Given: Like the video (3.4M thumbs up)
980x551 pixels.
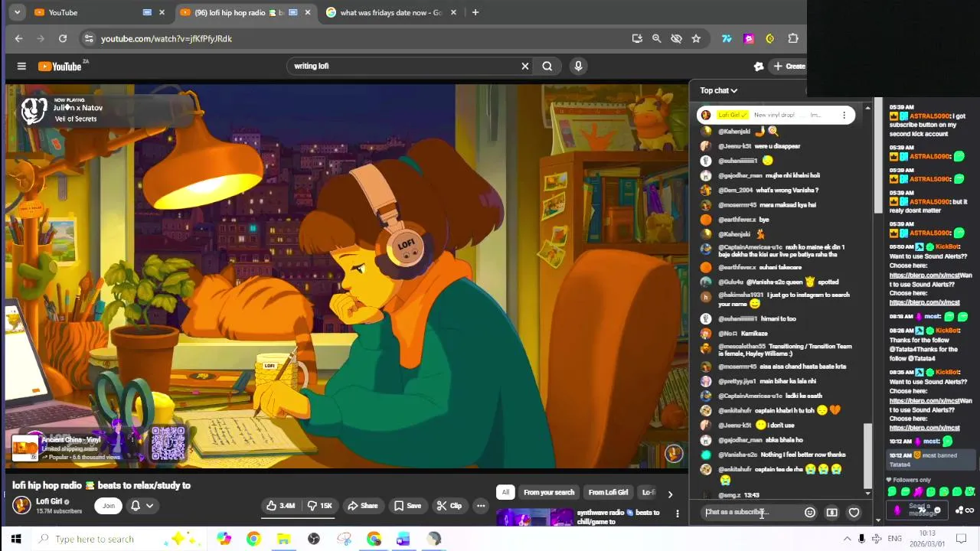Looking at the screenshot, I should click(x=280, y=506).
